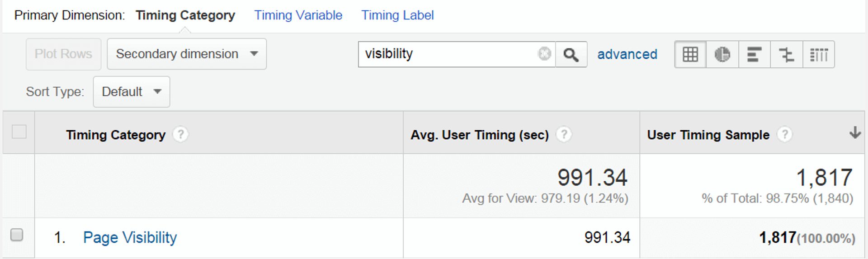Viewport: 868px width, 259px height.
Task: Check the Page Visibility row checkbox
Action: click(x=17, y=235)
